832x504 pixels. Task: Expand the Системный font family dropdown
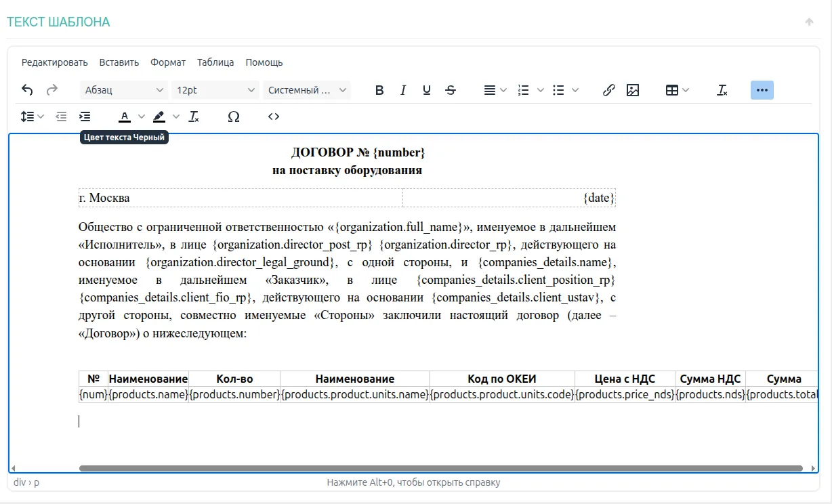point(307,90)
